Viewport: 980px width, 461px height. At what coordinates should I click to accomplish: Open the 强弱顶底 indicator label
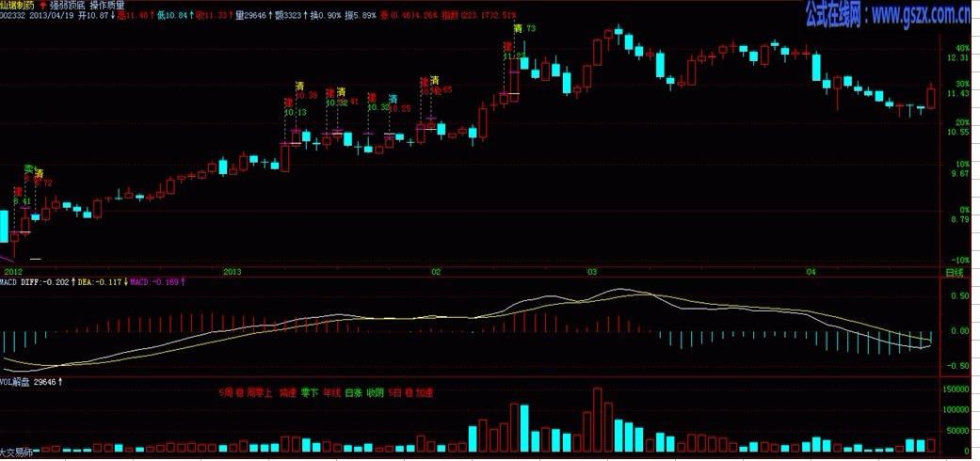pos(67,5)
